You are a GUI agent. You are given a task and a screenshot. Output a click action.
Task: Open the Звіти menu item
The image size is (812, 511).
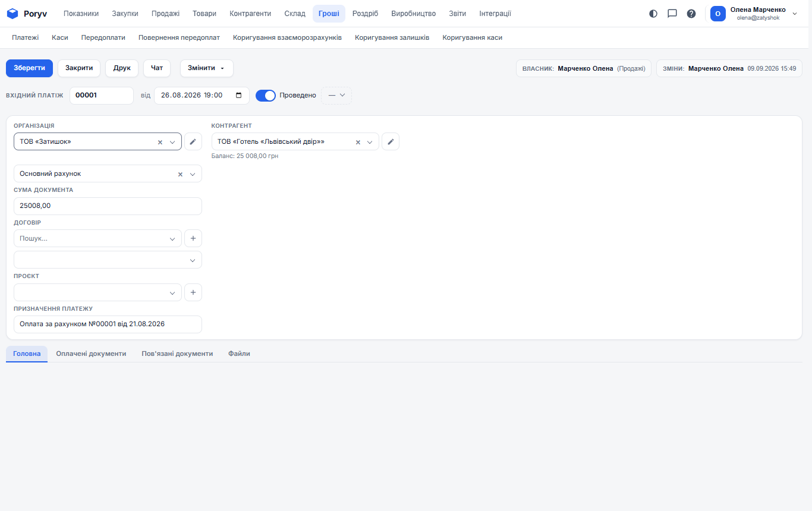[458, 13]
